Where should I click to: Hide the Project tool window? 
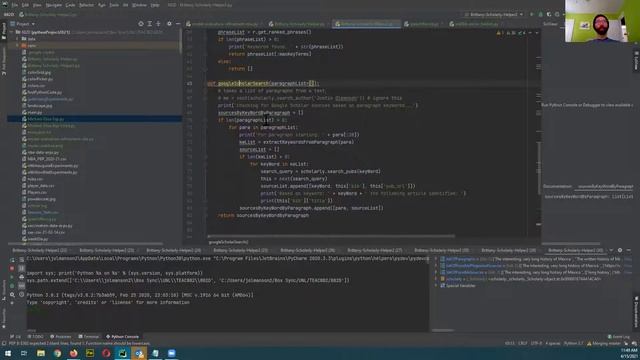(178, 24)
